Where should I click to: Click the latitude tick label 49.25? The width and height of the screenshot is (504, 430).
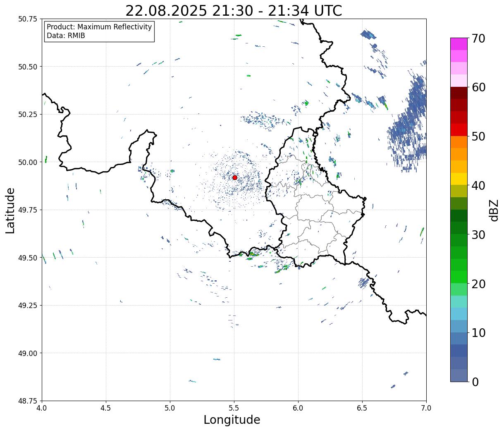(x=28, y=306)
